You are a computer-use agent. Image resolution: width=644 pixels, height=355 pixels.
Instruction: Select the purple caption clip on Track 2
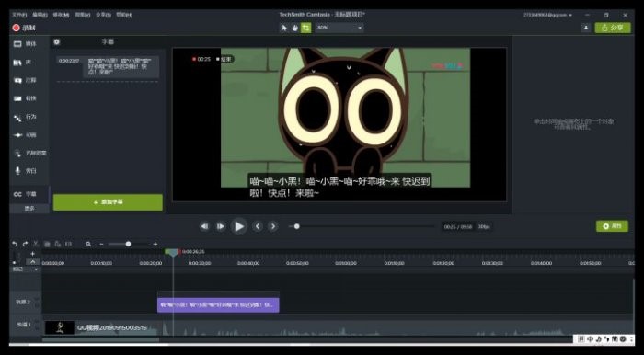coord(218,305)
